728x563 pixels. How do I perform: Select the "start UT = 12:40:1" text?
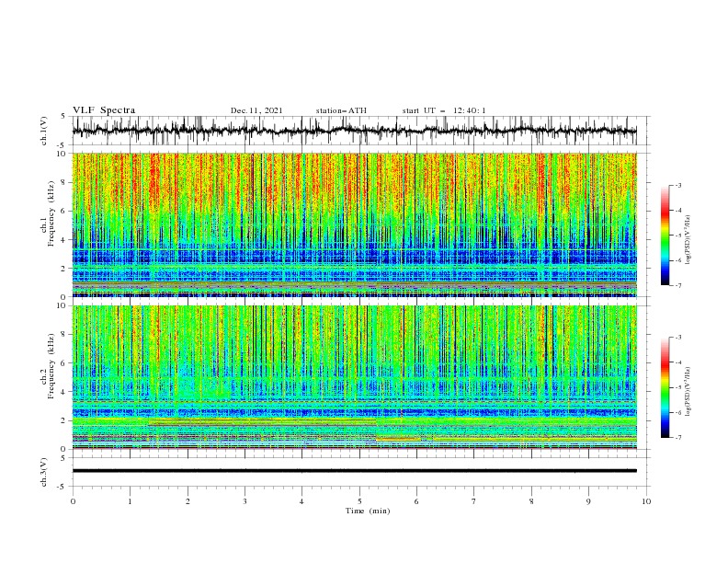click(444, 110)
